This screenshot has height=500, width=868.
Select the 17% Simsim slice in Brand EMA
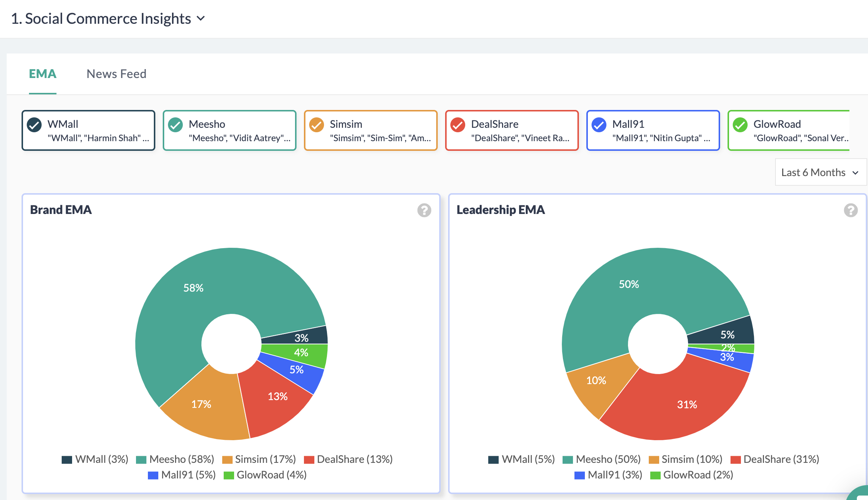pos(201,404)
